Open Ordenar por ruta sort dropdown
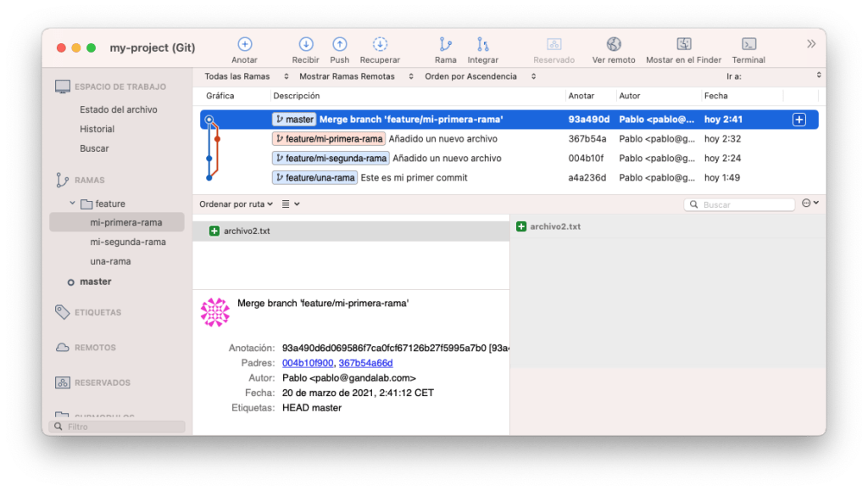The height and width of the screenshot is (491, 868). point(236,204)
